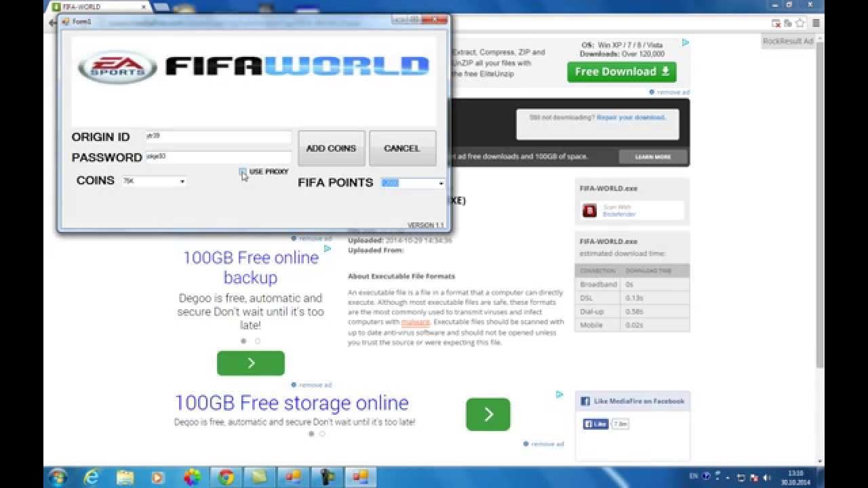Click the translate icon in the address bar
Image resolution: width=868 pixels, height=488 pixels.
(788, 23)
